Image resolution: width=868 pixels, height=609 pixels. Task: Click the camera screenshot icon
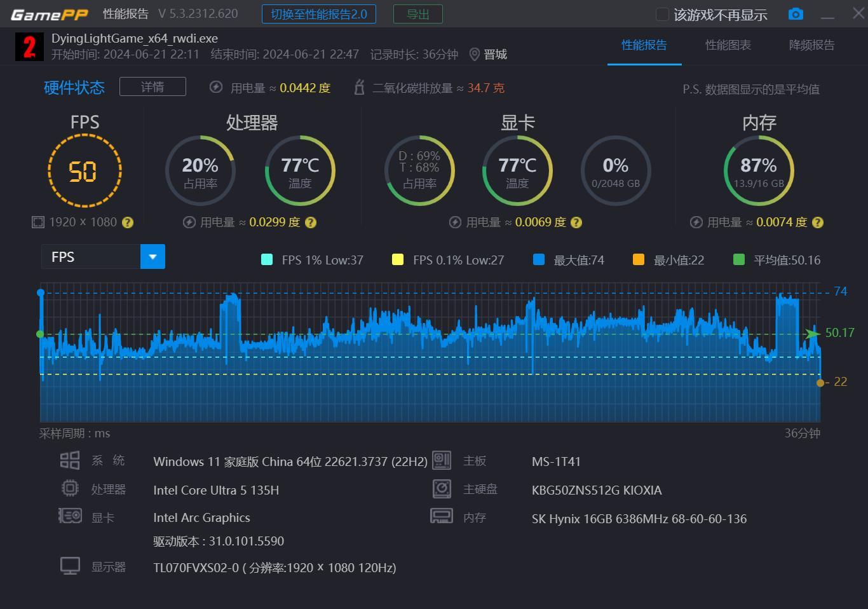tap(796, 14)
